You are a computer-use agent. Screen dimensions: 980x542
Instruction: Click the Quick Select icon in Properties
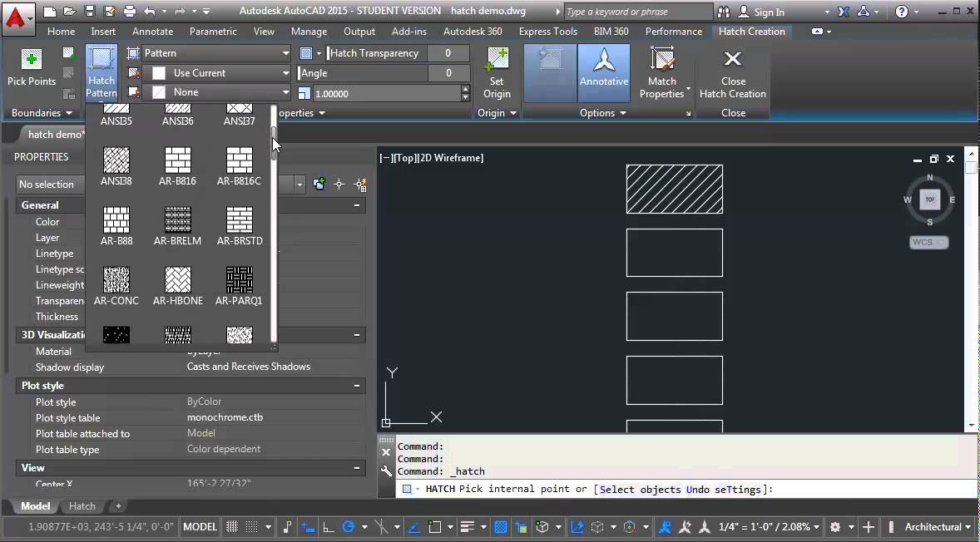tap(360, 185)
